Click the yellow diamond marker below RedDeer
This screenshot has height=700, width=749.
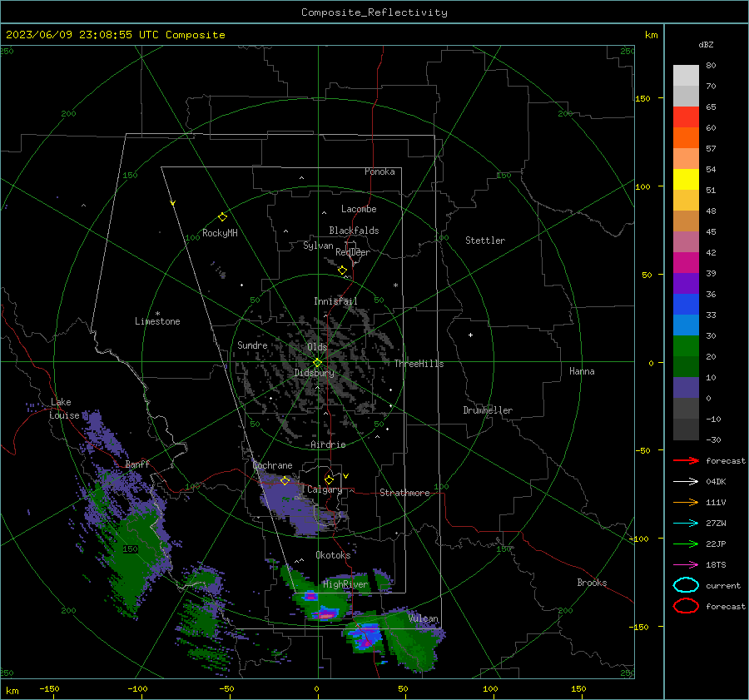[x=342, y=271]
